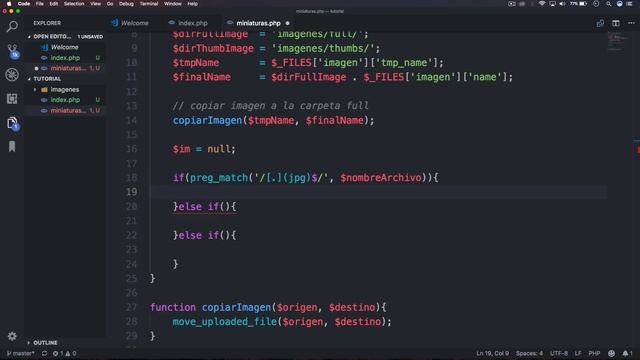Open the Debug view in activity bar
This screenshot has height=360, width=640.
(12, 75)
